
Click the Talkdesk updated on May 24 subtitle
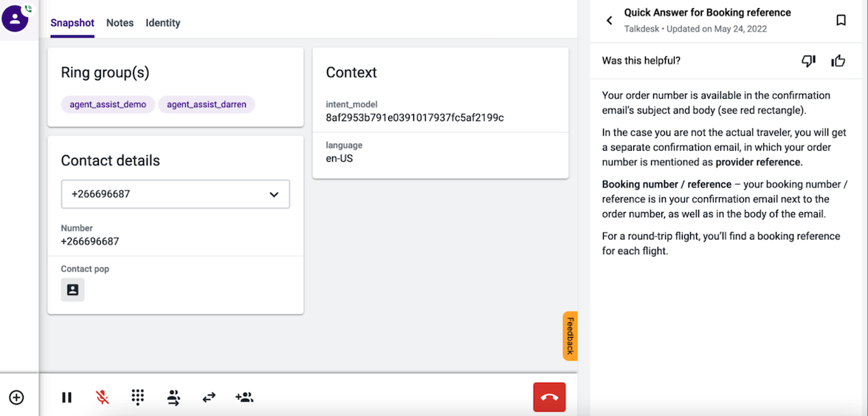(x=695, y=29)
